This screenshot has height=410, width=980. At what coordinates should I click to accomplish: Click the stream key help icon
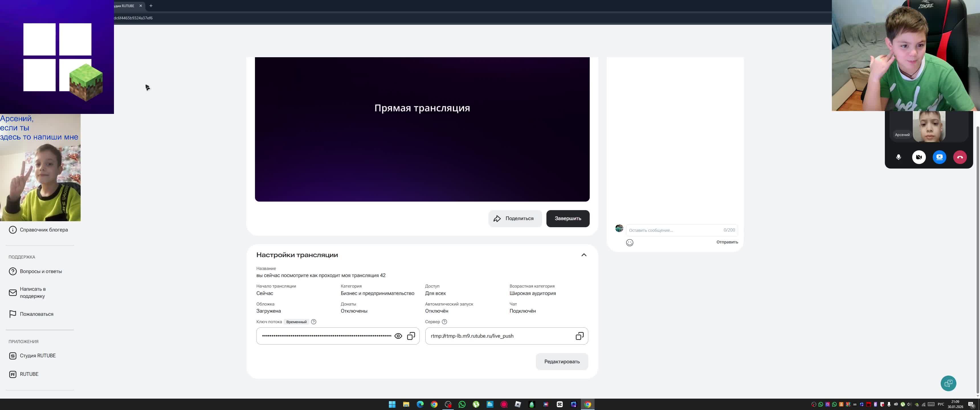[313, 322]
